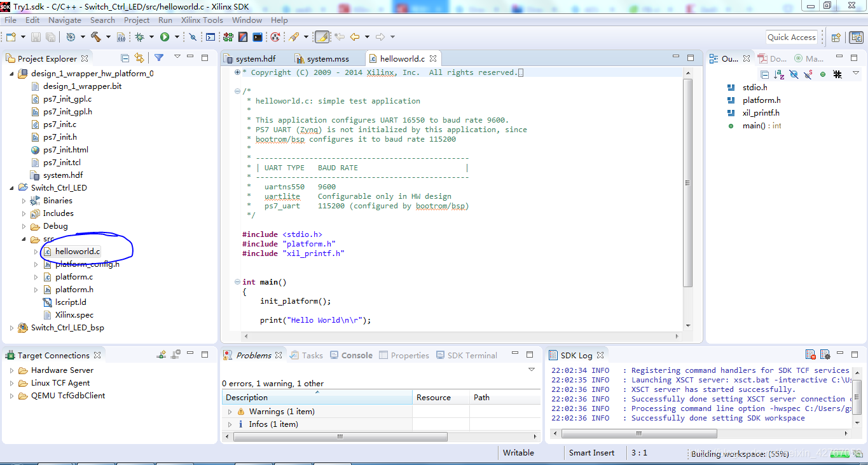868x465 pixels.
Task: Click the Program FPGA toolbar icon
Action: (x=227, y=37)
